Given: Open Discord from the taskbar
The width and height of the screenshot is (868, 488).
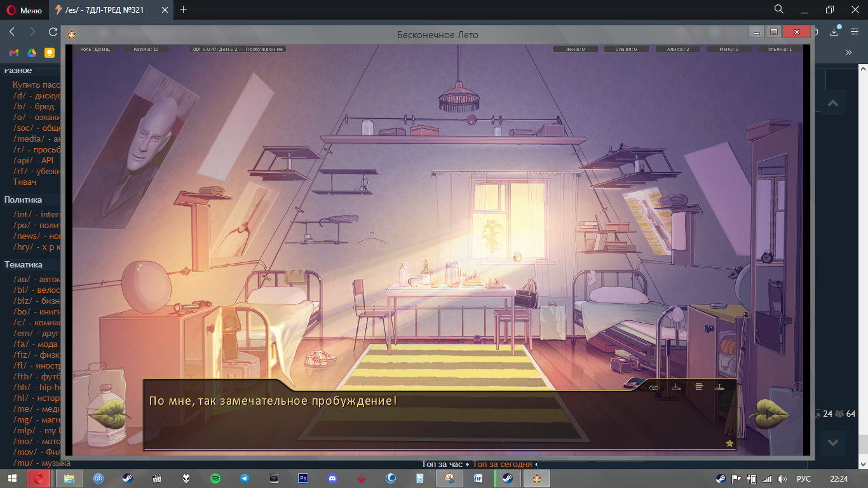Looking at the screenshot, I should (332, 478).
